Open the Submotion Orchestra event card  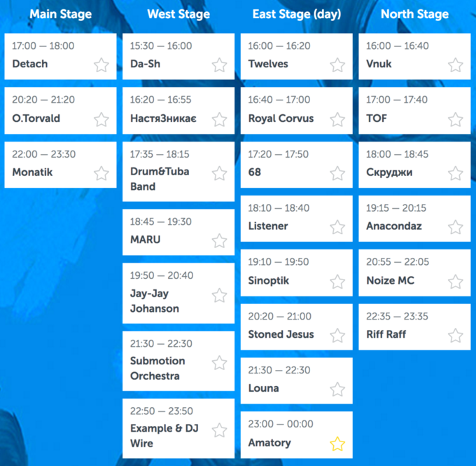point(178,361)
